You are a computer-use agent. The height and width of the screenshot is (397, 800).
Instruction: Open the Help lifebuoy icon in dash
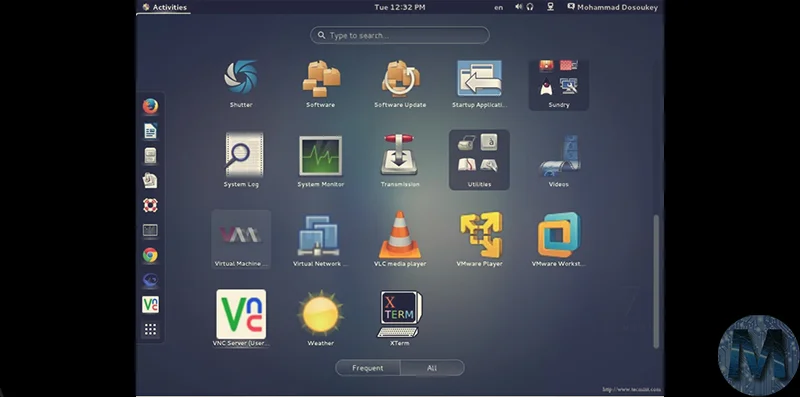pyautogui.click(x=150, y=205)
